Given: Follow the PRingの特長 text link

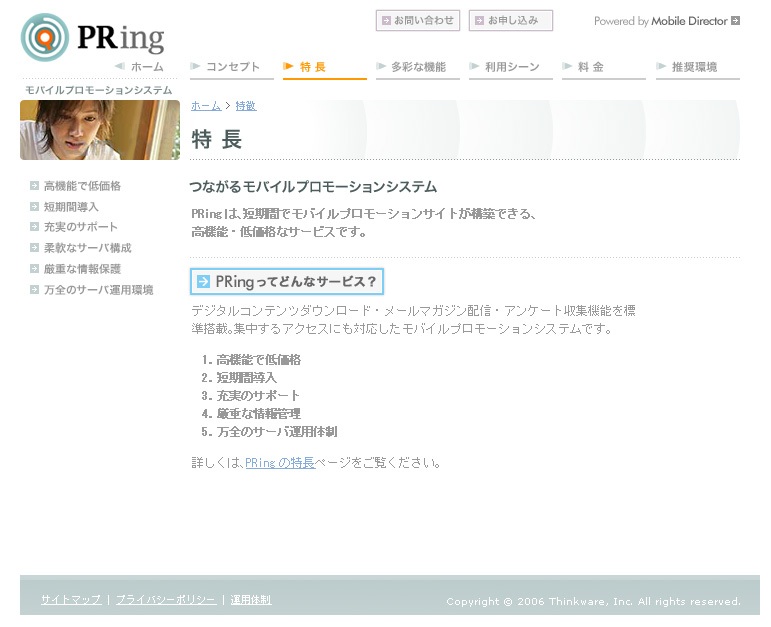Looking at the screenshot, I should pyautogui.click(x=279, y=463).
